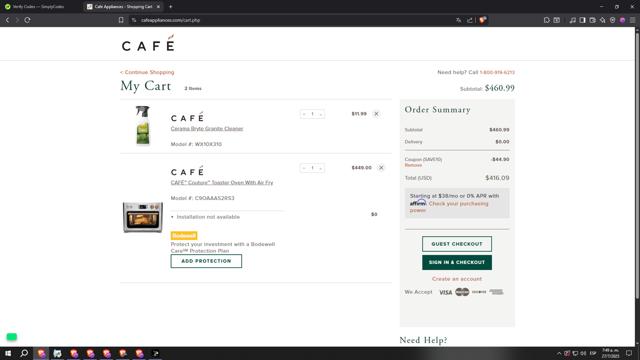640x360 pixels.
Task: Open the Couture Toaster Oven With Air Fry link
Action: click(222, 182)
